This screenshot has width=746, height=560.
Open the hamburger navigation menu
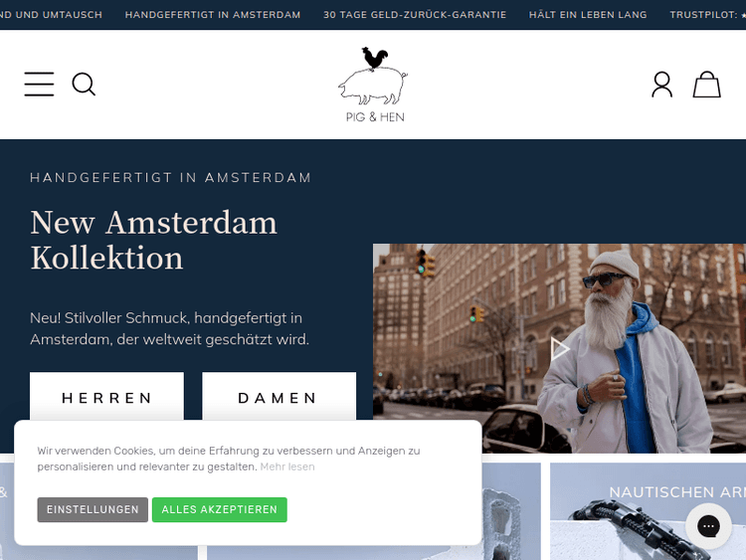click(x=39, y=85)
